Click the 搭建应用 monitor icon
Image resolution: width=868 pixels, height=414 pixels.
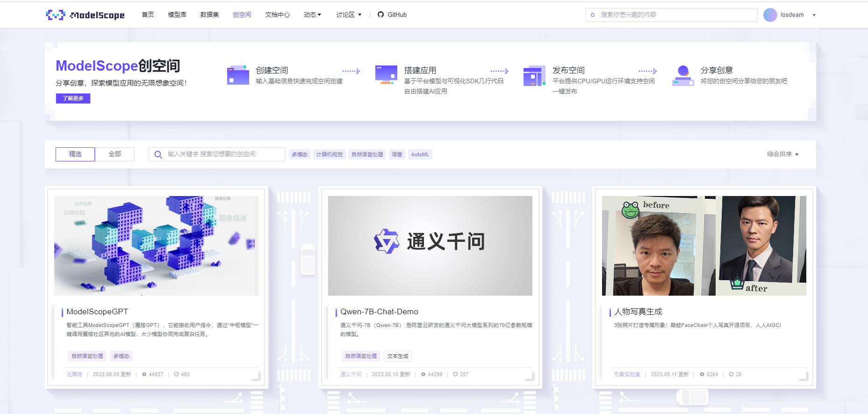coord(386,75)
